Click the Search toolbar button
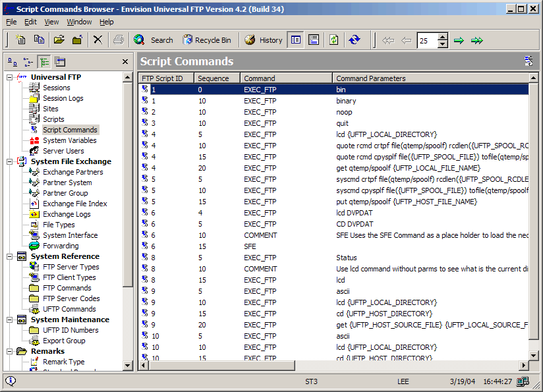Image resolution: width=543 pixels, height=392 pixels. pos(154,40)
